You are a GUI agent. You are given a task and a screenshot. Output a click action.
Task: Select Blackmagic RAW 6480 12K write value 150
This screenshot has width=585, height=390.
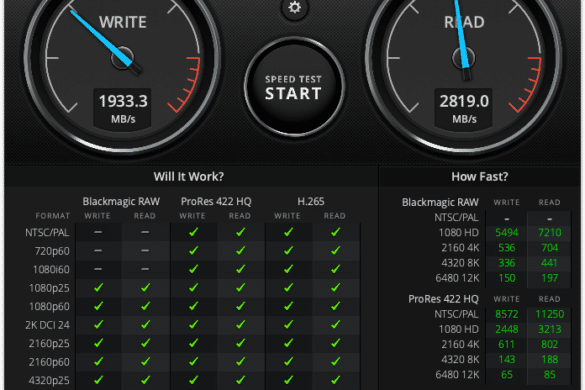pyautogui.click(x=507, y=278)
